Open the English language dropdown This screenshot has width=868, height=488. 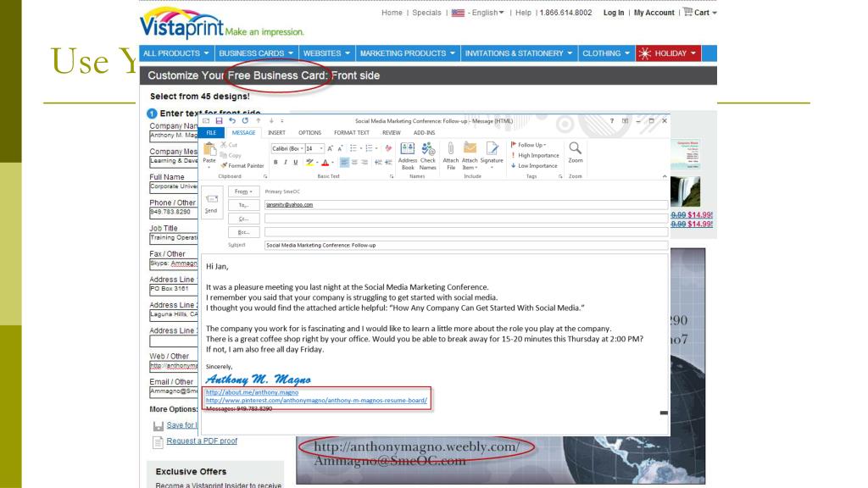click(x=487, y=12)
